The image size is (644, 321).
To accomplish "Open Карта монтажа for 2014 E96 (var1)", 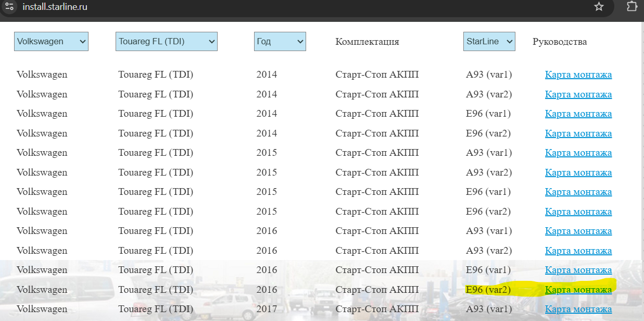I will click(578, 114).
